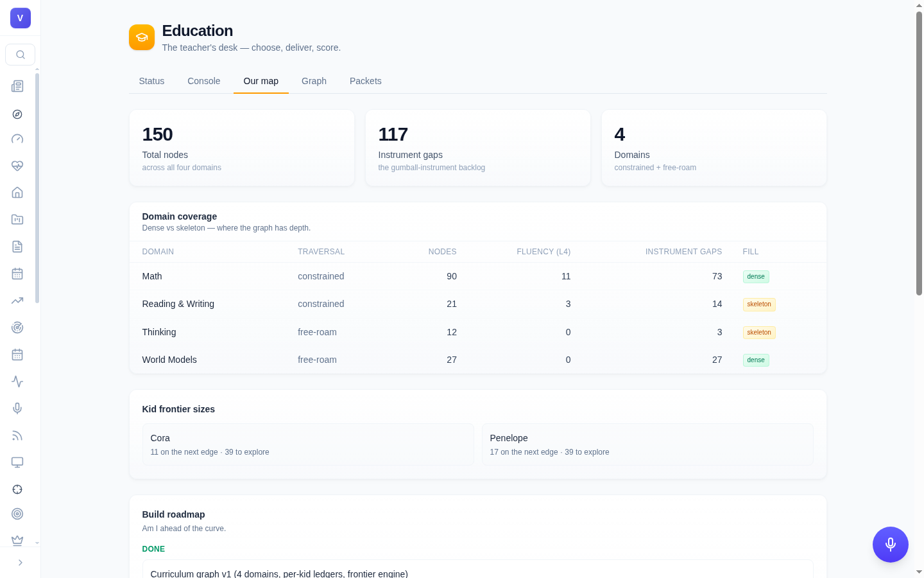
Task: Open Cora's frontier card
Action: point(308,444)
